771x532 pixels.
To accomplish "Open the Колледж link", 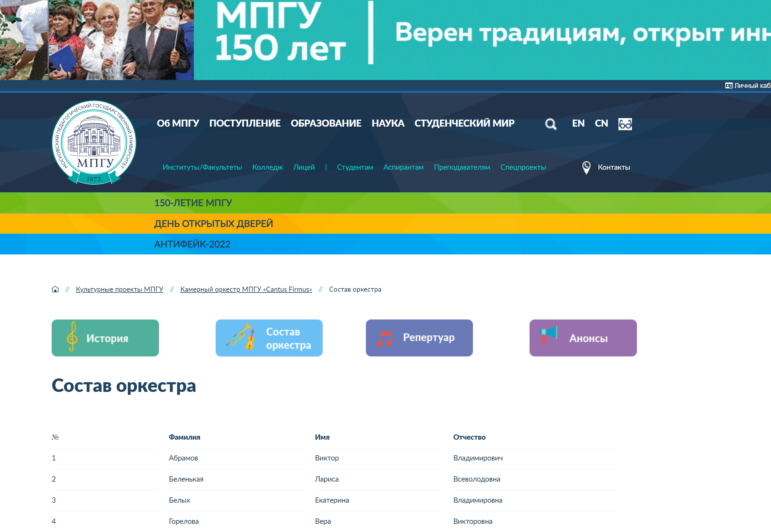I will (268, 167).
